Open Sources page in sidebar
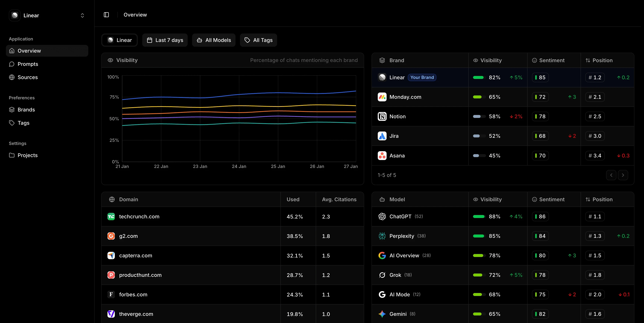Image resolution: width=644 pixels, height=323 pixels. tap(27, 77)
